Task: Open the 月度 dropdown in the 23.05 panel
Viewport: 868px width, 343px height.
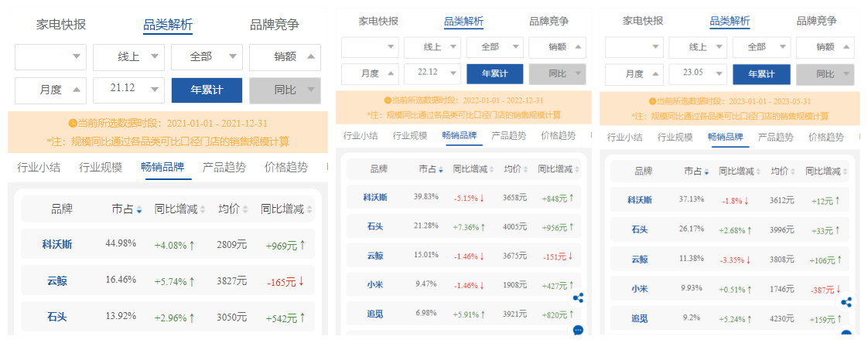Action: tap(634, 74)
